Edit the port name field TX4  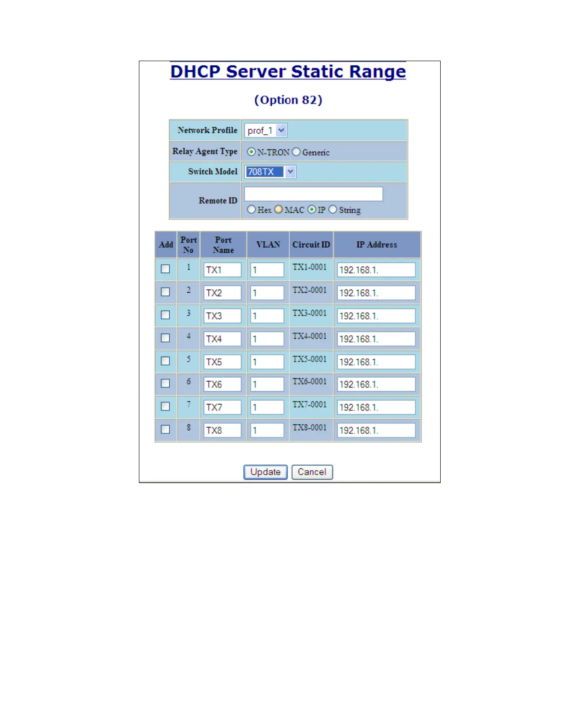point(223,339)
